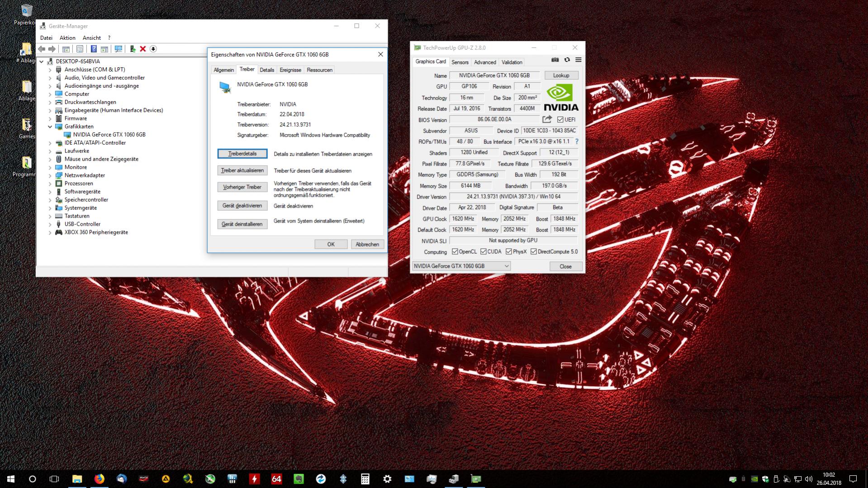Image resolution: width=868 pixels, height=488 pixels.
Task: Click the black down-arrow disable device icon
Action: [153, 49]
